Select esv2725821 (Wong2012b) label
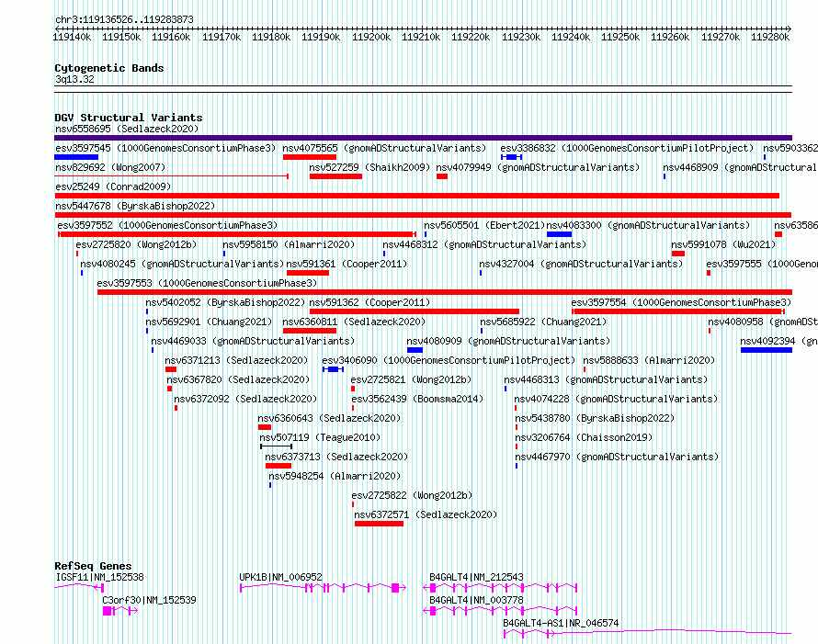Image resolution: width=818 pixels, height=644 pixels. [411, 379]
